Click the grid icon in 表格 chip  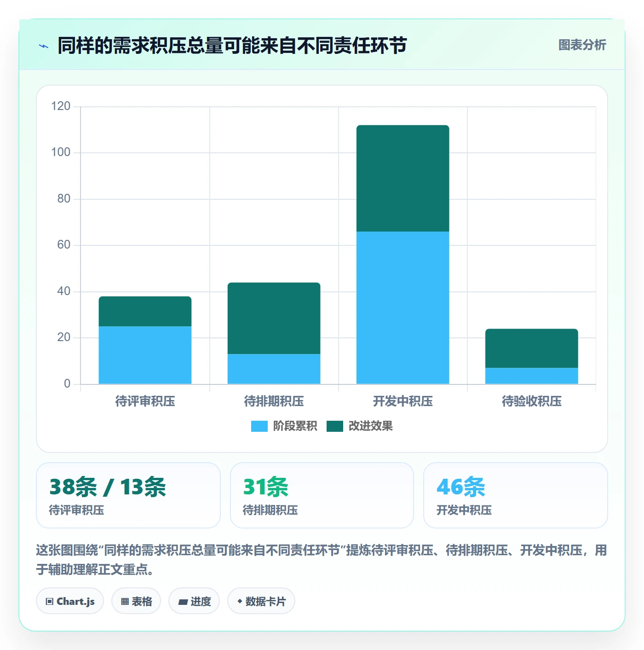coord(125,602)
